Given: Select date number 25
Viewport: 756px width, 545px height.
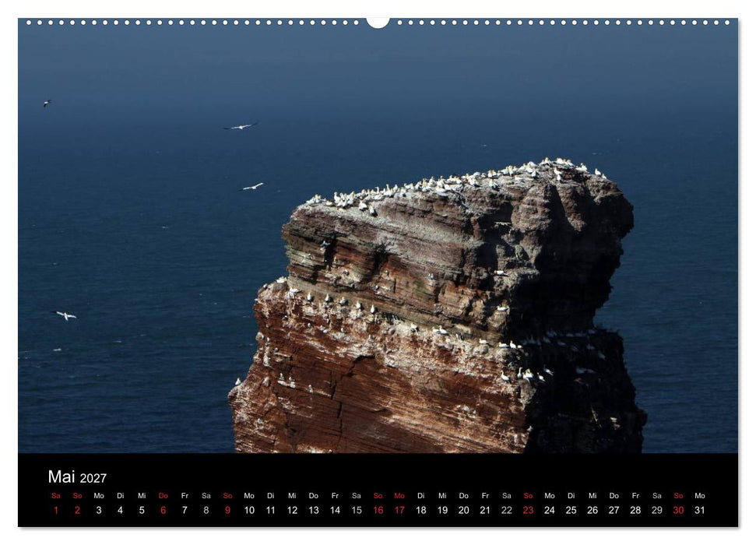Looking at the screenshot, I should click(x=571, y=510).
